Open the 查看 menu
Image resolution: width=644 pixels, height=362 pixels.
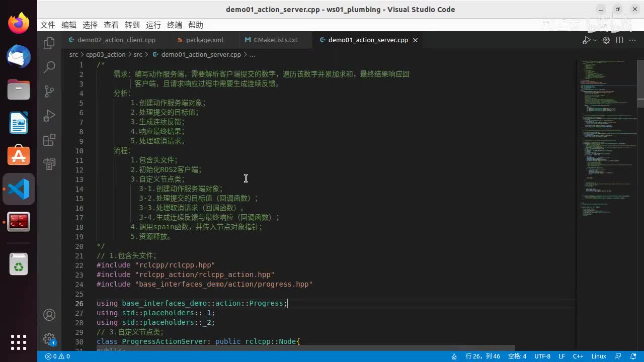111,25
